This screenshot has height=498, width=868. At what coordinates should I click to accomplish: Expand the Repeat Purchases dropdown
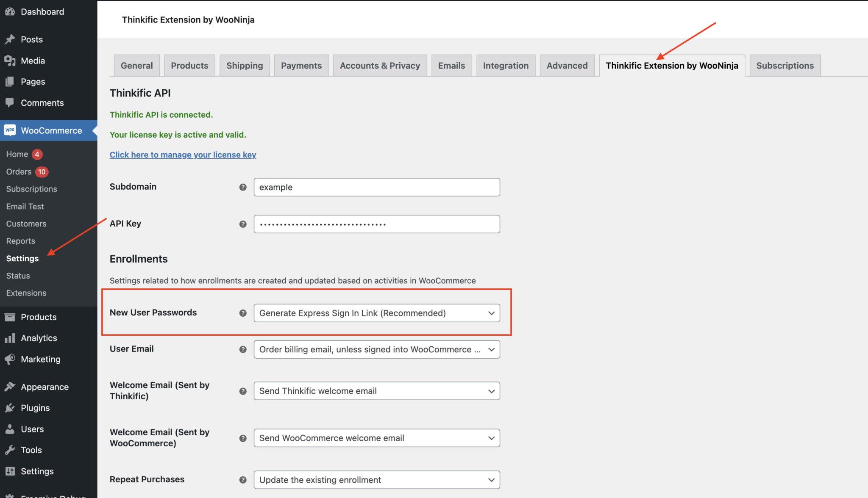pyautogui.click(x=376, y=480)
